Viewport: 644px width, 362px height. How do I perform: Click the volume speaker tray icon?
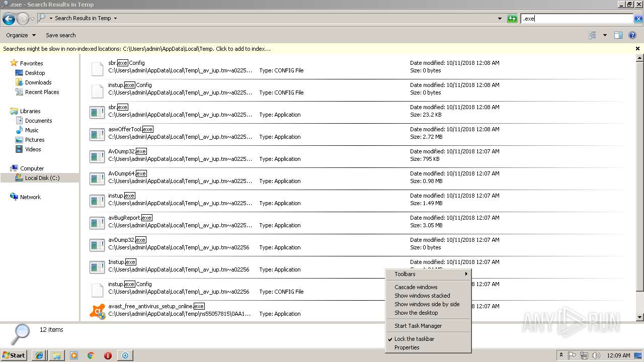click(596, 355)
